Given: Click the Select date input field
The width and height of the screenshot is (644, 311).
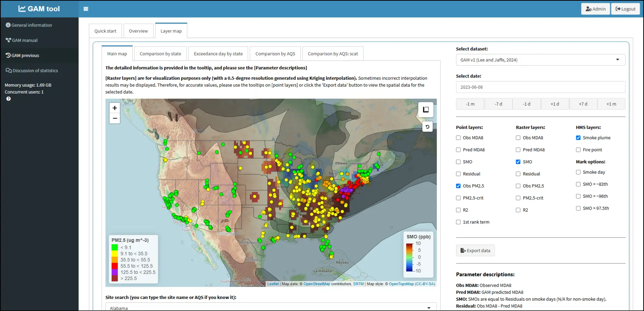Looking at the screenshot, I should coord(540,87).
